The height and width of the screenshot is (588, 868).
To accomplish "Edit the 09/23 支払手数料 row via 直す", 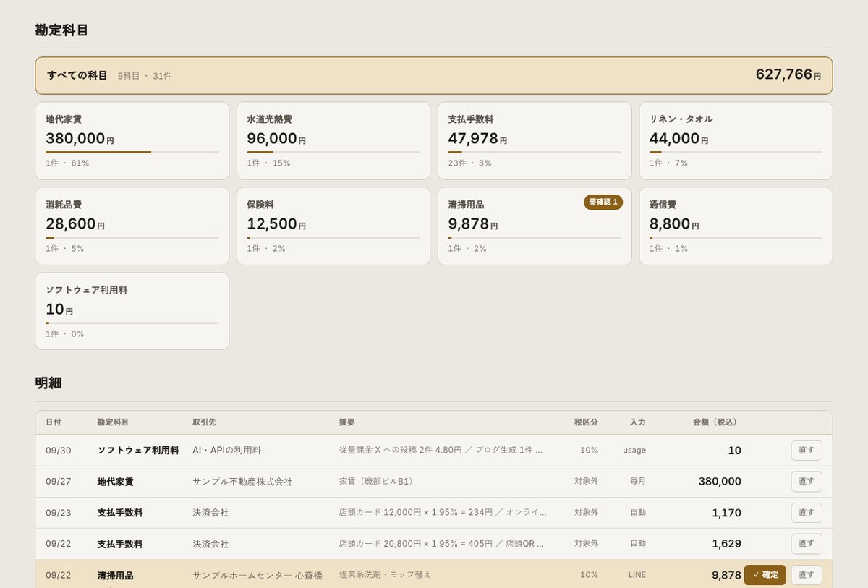I will pos(807,512).
